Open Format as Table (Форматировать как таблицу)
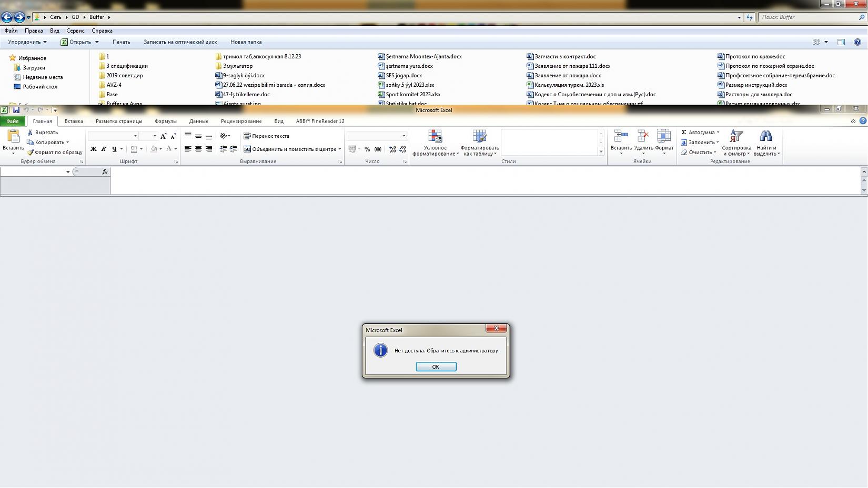 tap(480, 143)
